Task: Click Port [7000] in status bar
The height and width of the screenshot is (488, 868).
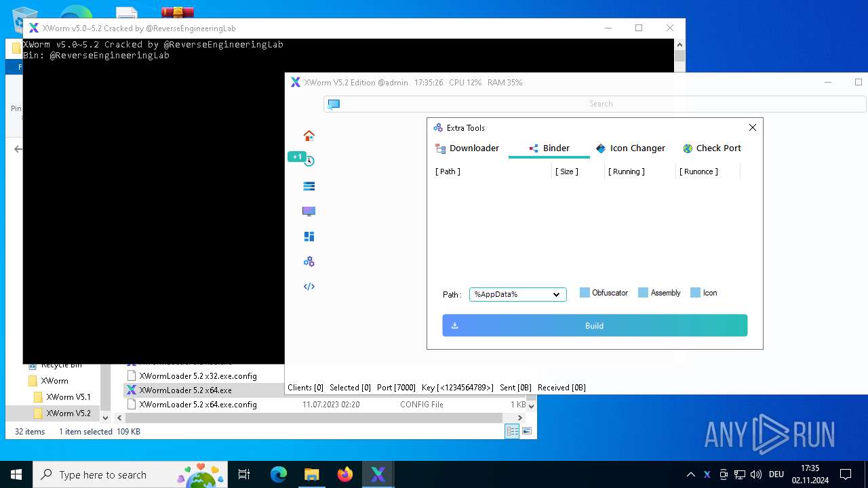Action: click(396, 388)
